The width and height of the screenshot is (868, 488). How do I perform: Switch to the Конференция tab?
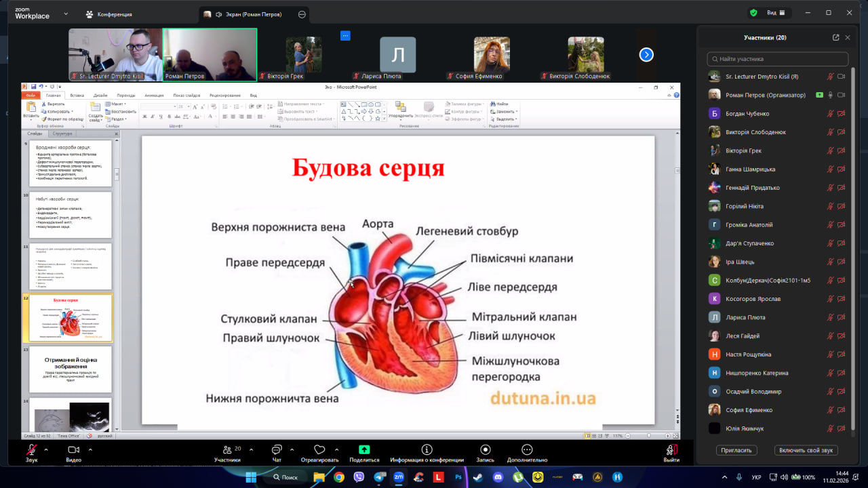108,14
